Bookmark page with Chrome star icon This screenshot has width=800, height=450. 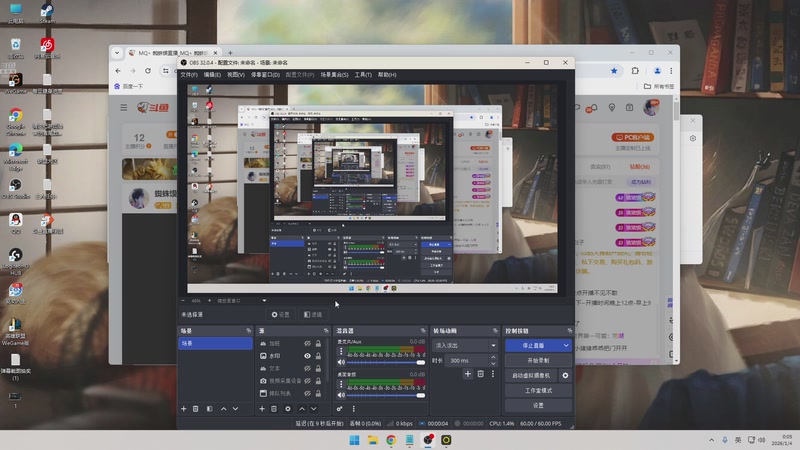point(614,71)
